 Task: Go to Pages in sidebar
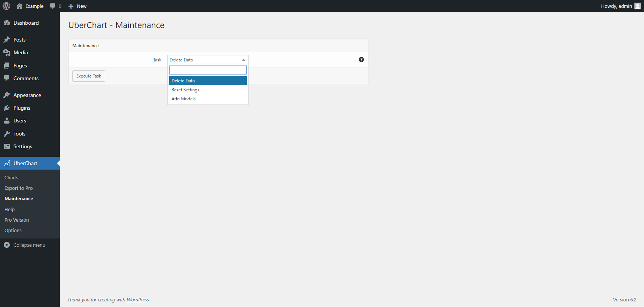coord(20,66)
